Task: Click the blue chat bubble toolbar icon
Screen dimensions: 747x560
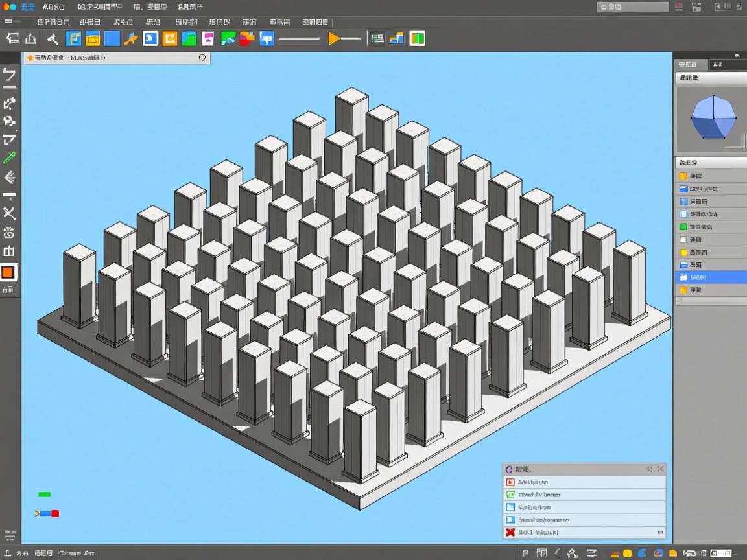Action: [x=267, y=38]
